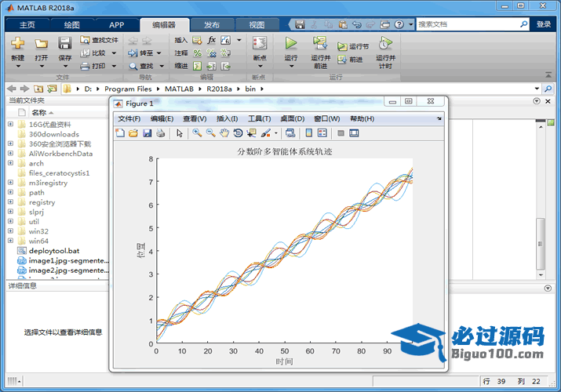The image size is (561, 392).
Task: Expand the arch folder node
Action: tap(10, 163)
